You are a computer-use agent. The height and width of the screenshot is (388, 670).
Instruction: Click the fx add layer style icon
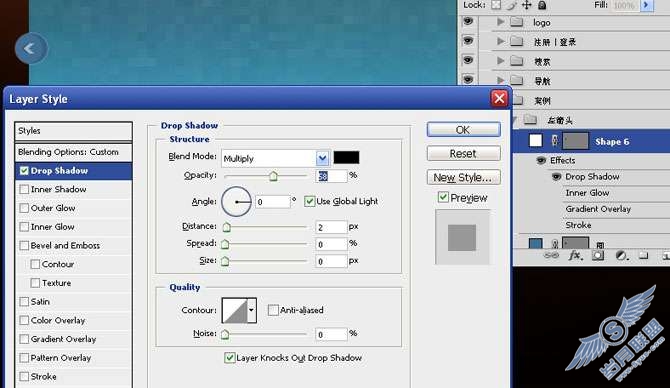tap(576, 256)
